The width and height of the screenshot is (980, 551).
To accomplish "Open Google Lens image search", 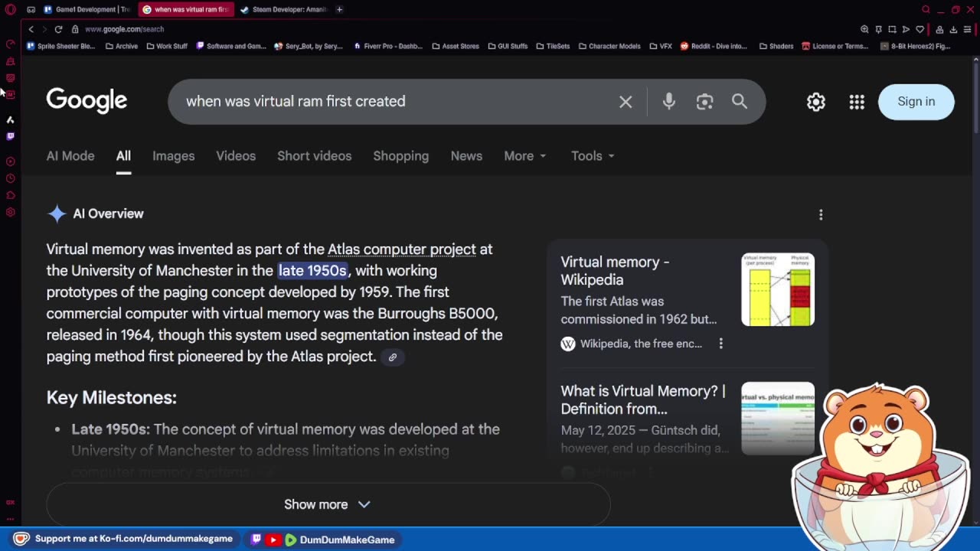I will pyautogui.click(x=704, y=101).
